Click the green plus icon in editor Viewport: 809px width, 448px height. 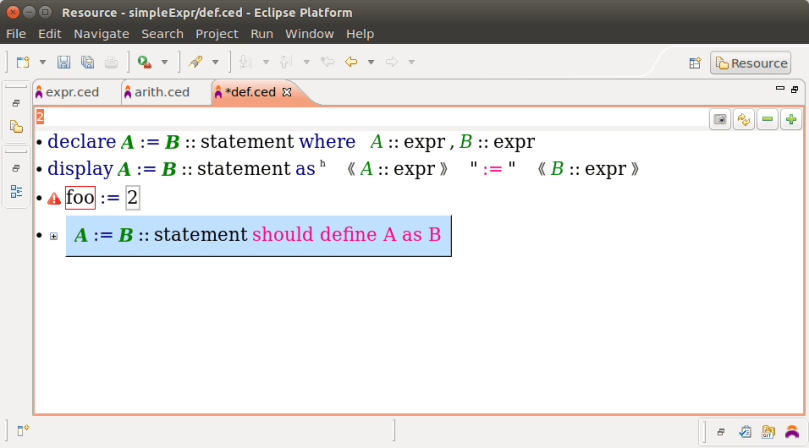coord(791,119)
